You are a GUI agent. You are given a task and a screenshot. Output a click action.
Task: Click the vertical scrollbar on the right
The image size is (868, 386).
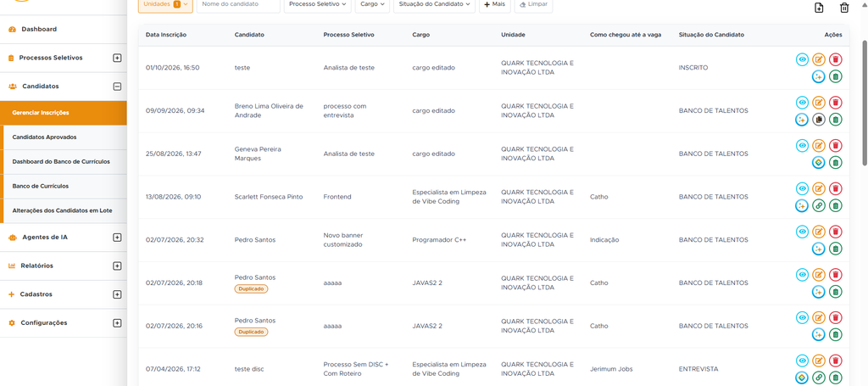[x=865, y=103]
